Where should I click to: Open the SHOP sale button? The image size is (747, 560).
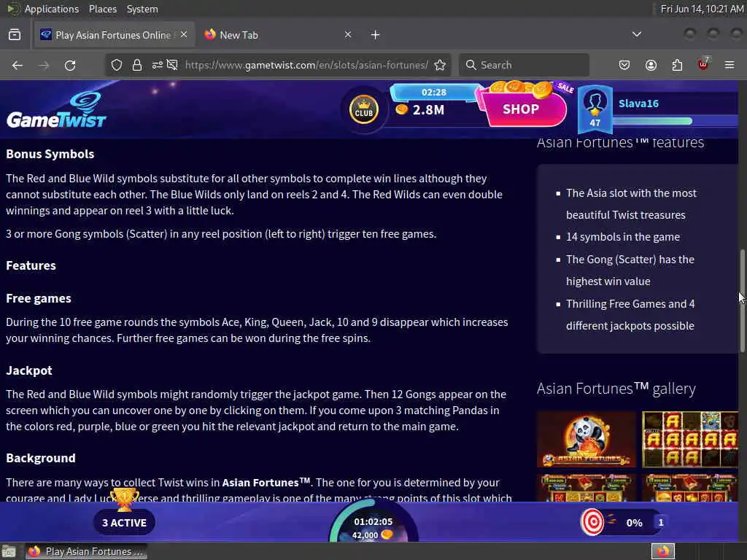point(521,109)
